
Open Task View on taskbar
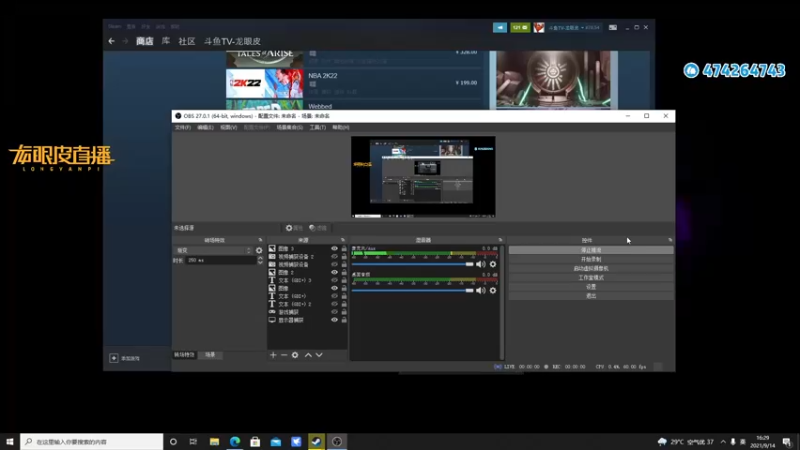[x=193, y=441]
